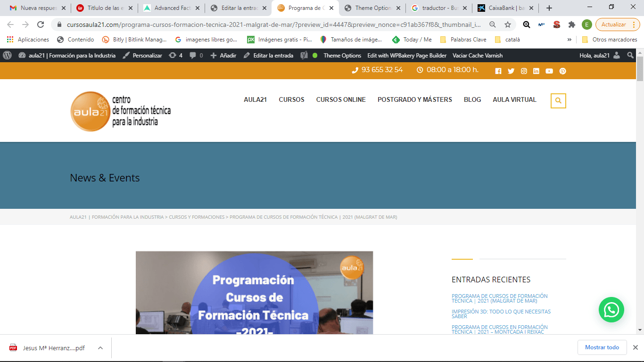Open the green E profile avatar
This screenshot has width=644, height=362.
(587, 25)
